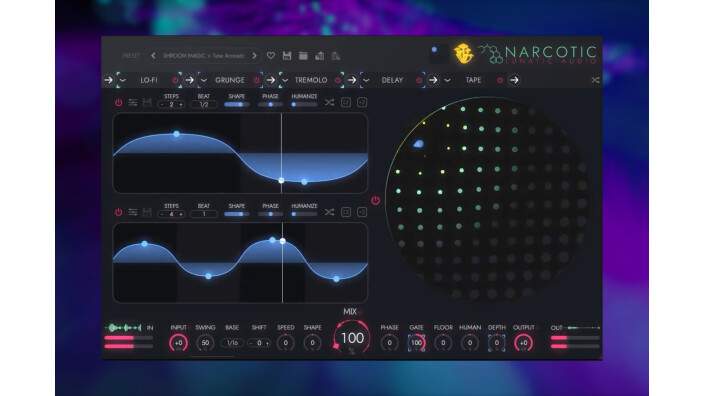Toggle LO-FI effect power button

pyautogui.click(x=176, y=80)
